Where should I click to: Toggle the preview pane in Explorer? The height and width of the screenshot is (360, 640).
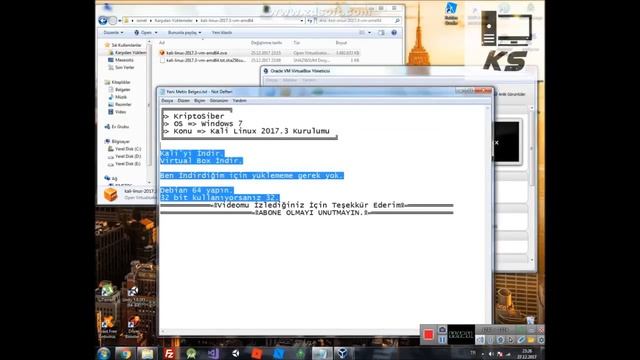coord(381,32)
